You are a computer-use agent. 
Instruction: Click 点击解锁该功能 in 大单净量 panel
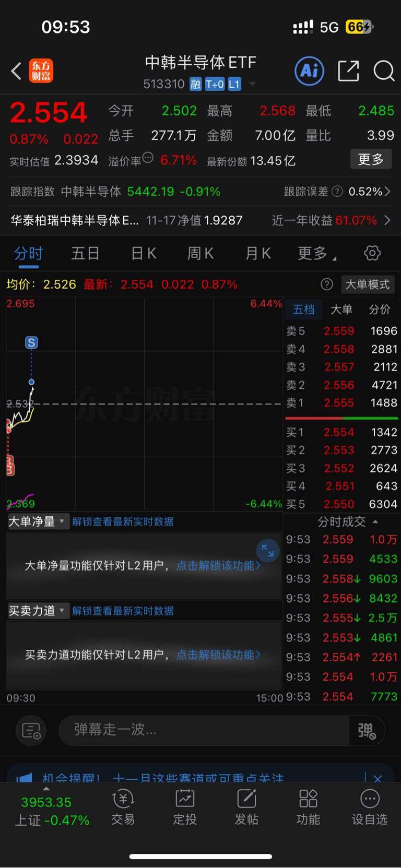tap(218, 565)
